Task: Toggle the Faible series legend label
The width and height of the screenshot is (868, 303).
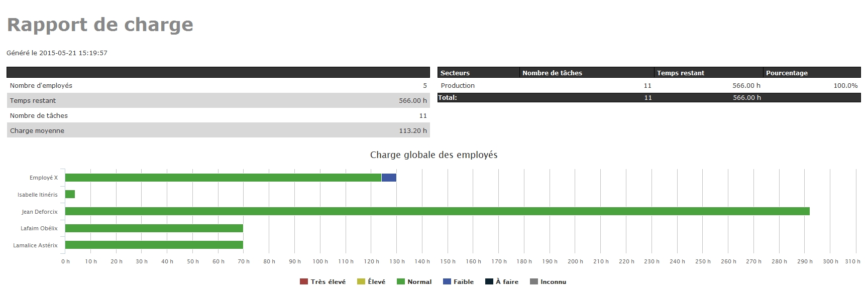Action: pyautogui.click(x=463, y=282)
